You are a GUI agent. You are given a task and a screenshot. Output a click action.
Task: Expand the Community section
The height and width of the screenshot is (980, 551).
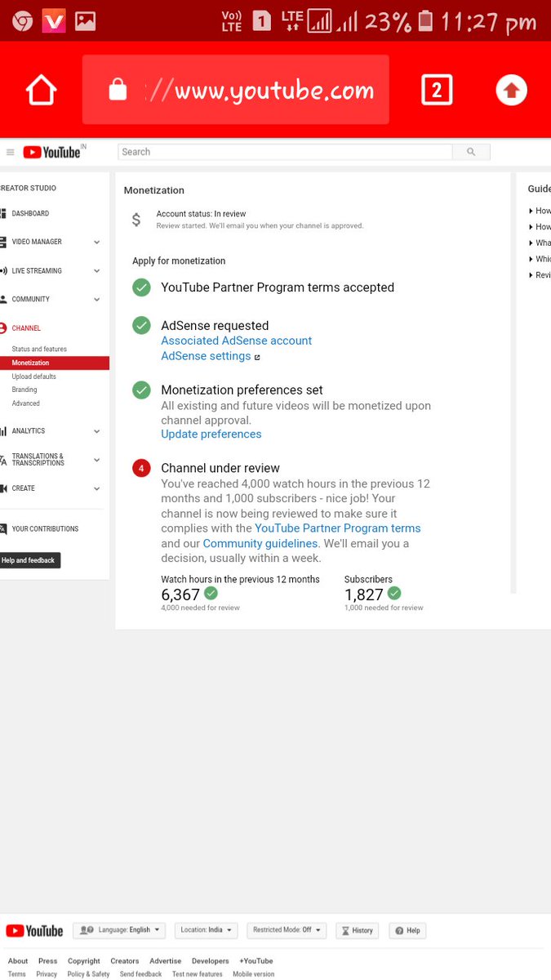[97, 300]
